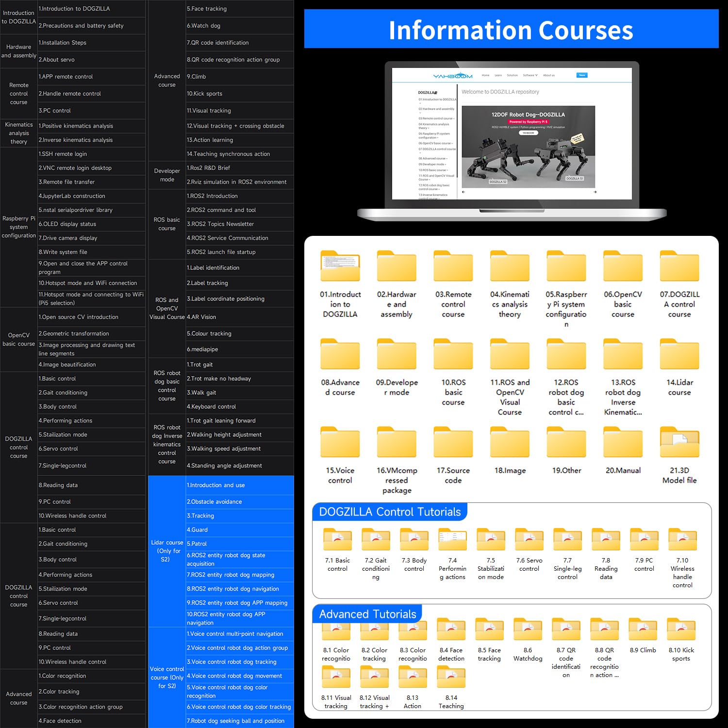
Task: Click the '1.Introduction to DOGZILLA' table row
Action: point(91,9)
